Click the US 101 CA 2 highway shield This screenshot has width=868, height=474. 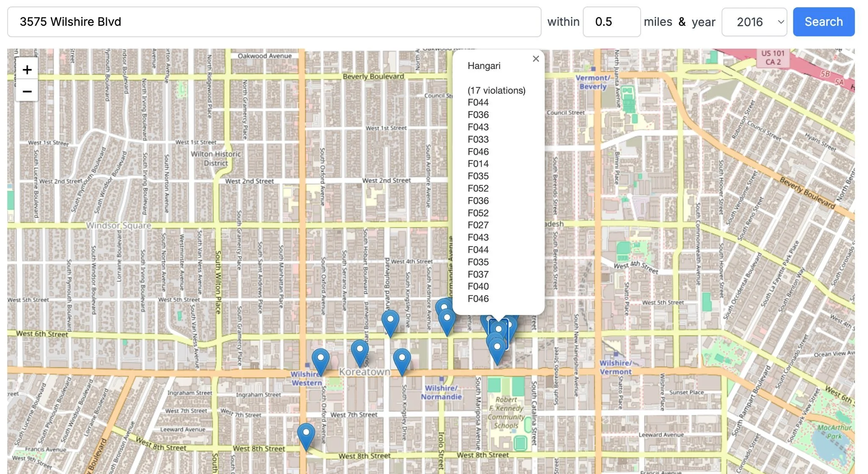coord(773,58)
